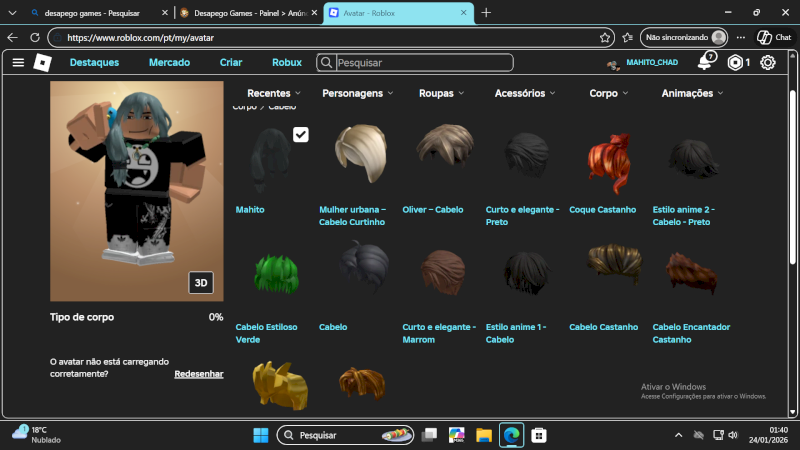Switch to the Desapego Games Painel tab
Image resolution: width=800 pixels, height=450 pixels.
(244, 13)
